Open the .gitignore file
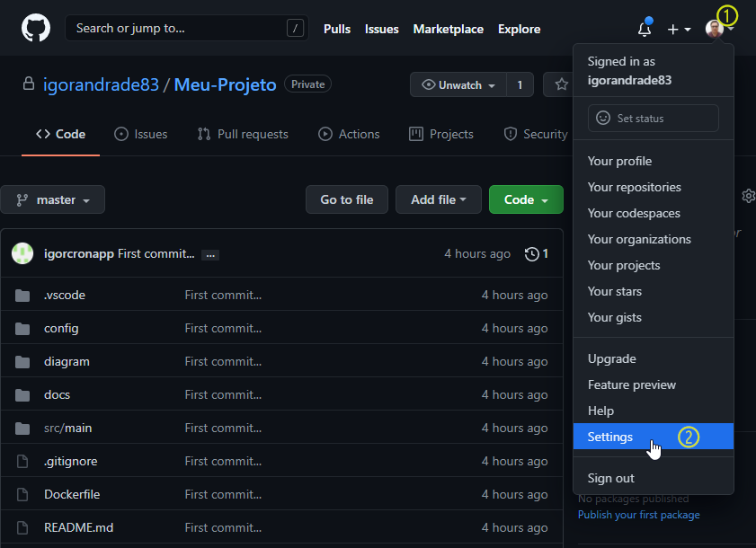The width and height of the screenshot is (756, 548). click(x=70, y=461)
